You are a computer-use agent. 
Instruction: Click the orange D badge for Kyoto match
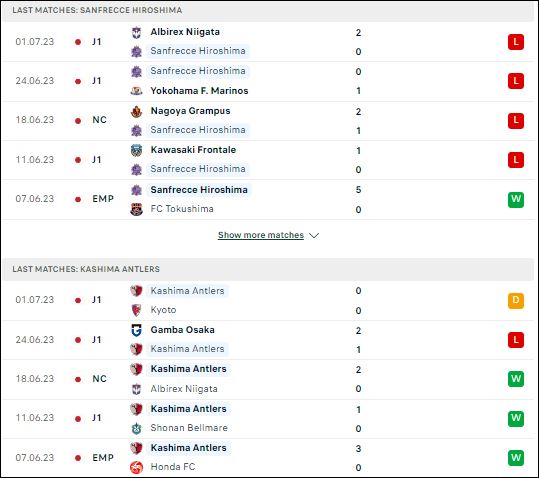click(x=516, y=301)
